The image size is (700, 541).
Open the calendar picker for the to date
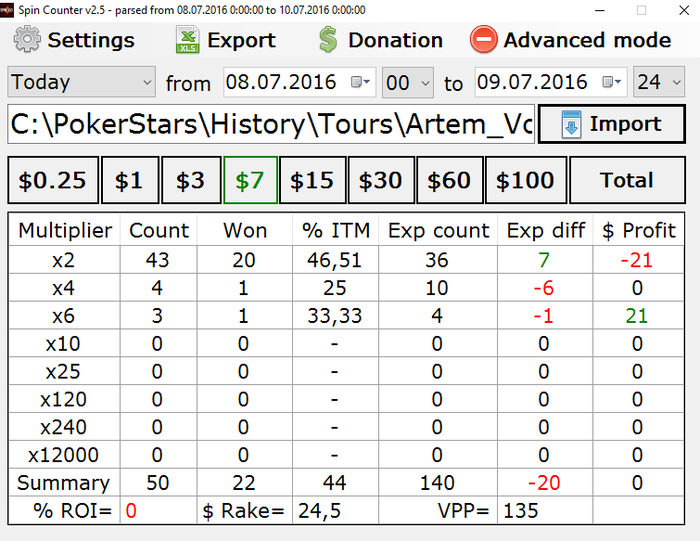(612, 82)
